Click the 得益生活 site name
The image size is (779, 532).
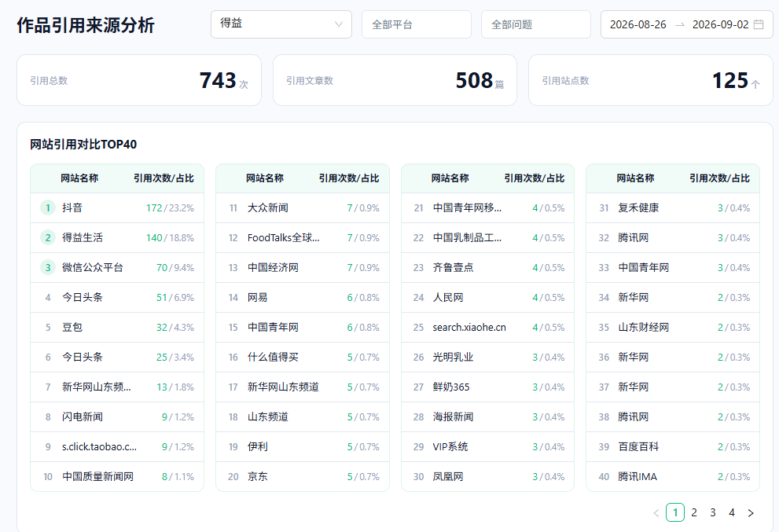[83, 237]
